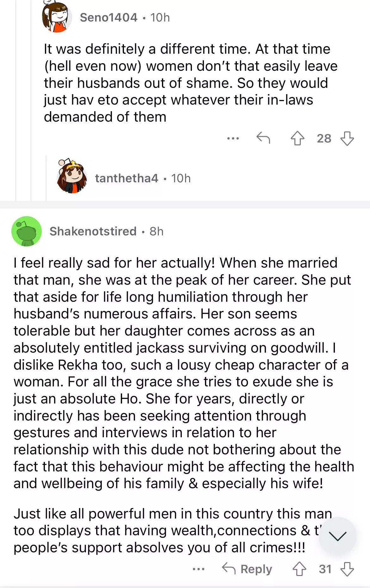The image size is (370, 588).
Task: View vote count 31 on Shakenotstired's comment
Action: coord(325,569)
